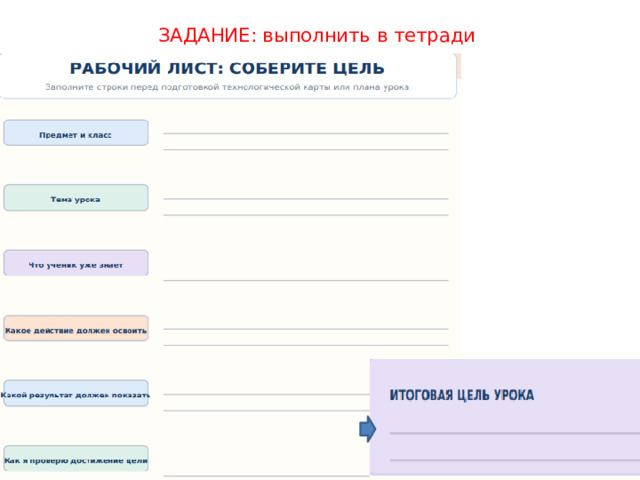Select the 'Что ученик уже знает' box

pos(76,263)
